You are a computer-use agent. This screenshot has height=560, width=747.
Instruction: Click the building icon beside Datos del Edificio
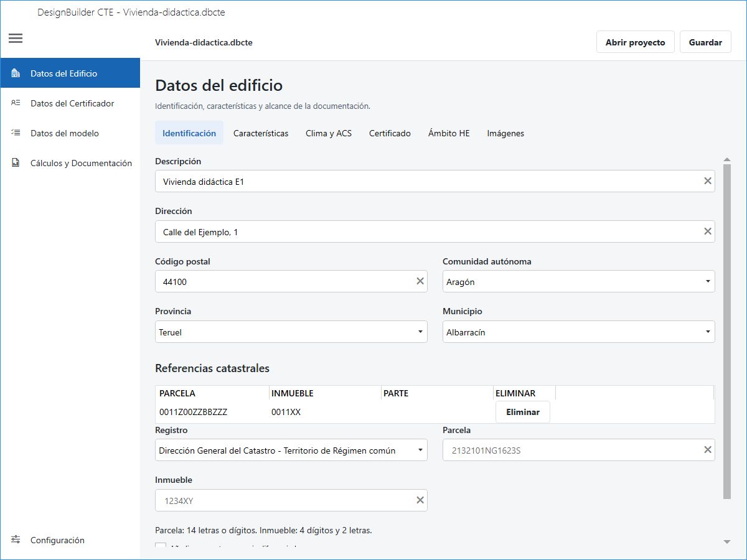16,73
